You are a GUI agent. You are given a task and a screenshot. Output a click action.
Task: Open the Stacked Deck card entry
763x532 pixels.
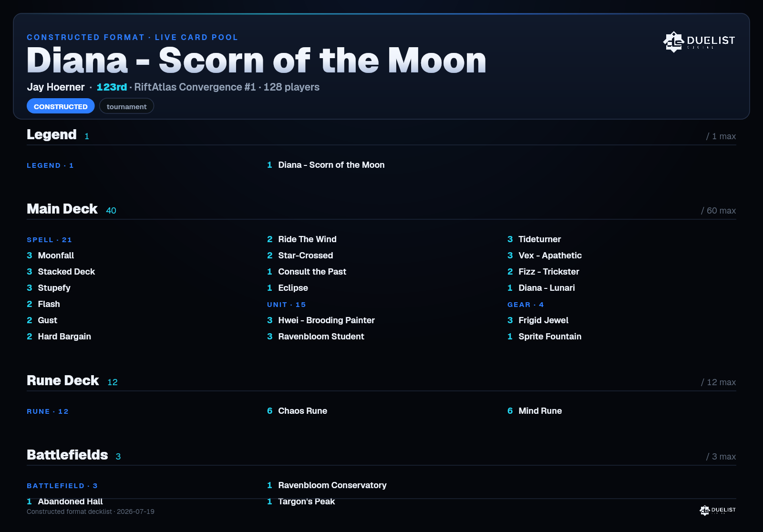point(61,272)
